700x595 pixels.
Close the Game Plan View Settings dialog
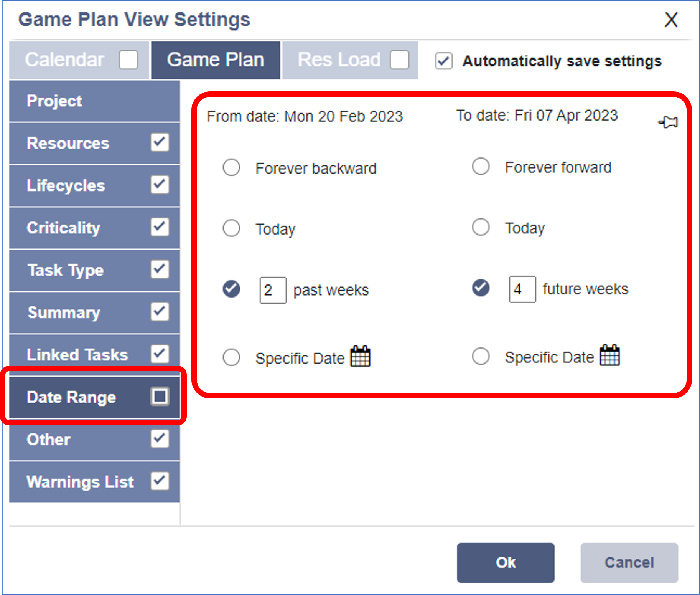pyautogui.click(x=671, y=20)
